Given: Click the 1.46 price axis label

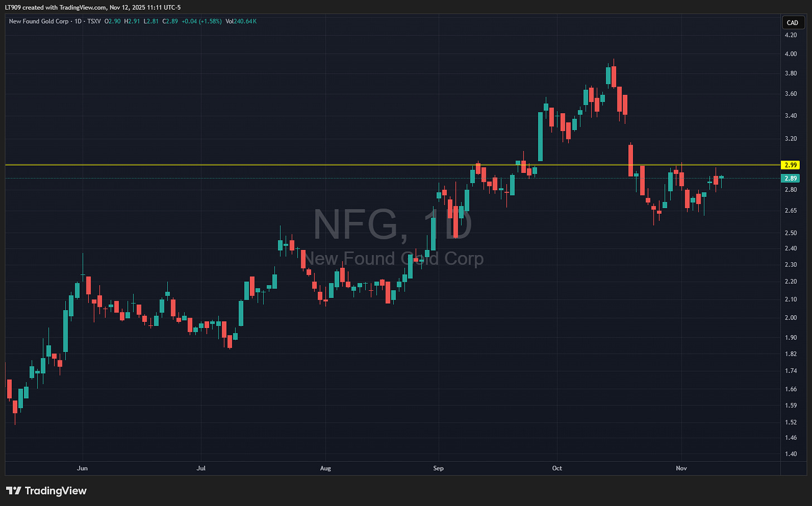Looking at the screenshot, I should click(x=790, y=437).
